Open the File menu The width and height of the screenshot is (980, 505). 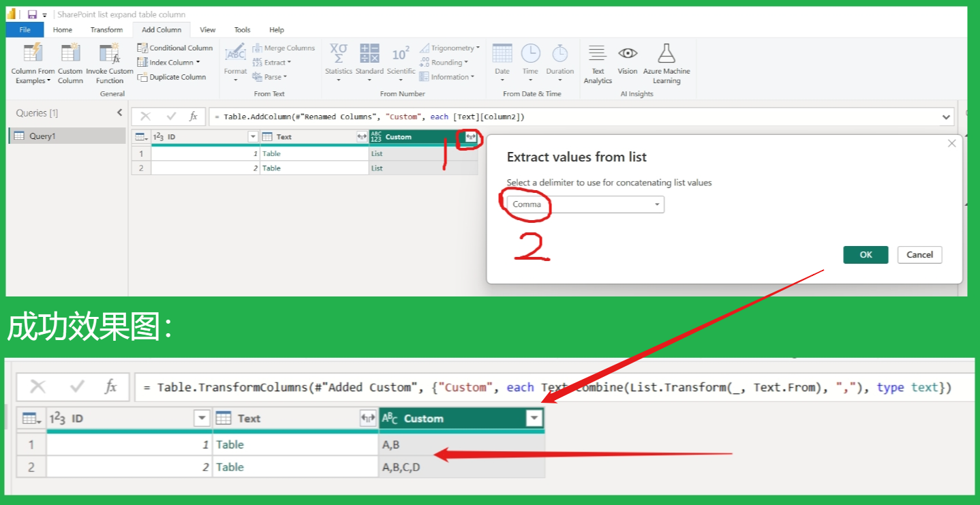point(25,30)
